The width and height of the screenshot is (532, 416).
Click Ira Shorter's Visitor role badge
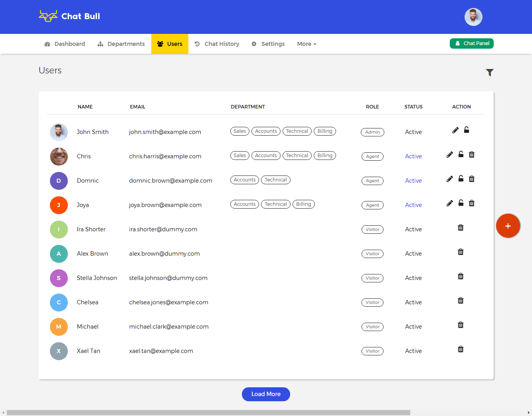372,229
